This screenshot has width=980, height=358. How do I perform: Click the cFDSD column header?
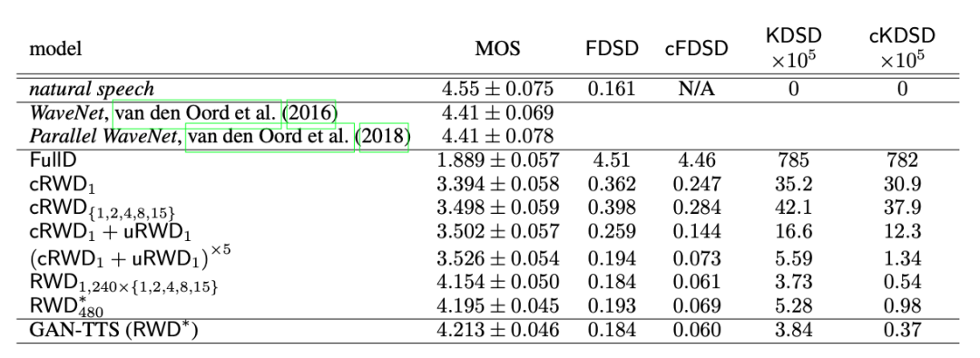(x=696, y=49)
